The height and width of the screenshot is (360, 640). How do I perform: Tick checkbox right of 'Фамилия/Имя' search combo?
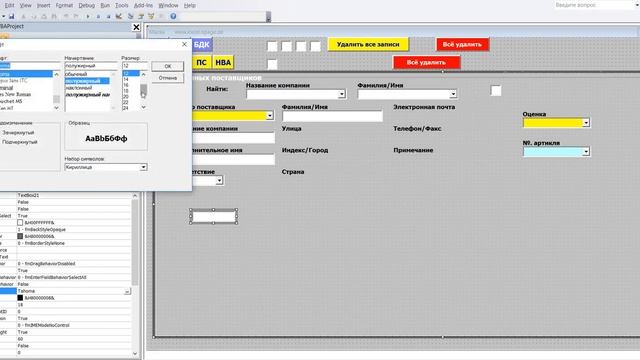(x=496, y=91)
